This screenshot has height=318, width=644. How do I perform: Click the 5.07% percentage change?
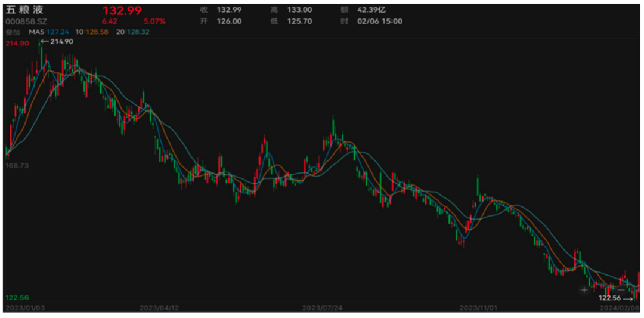[x=154, y=21]
